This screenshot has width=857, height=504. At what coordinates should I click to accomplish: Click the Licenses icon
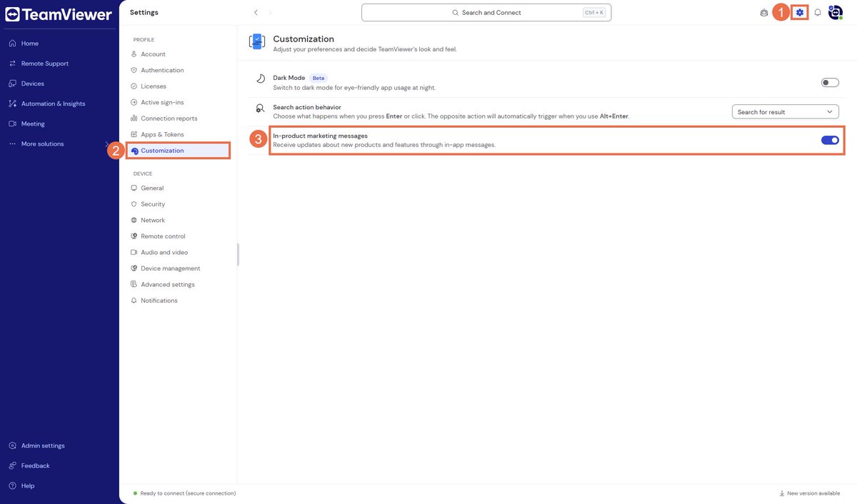[134, 86]
